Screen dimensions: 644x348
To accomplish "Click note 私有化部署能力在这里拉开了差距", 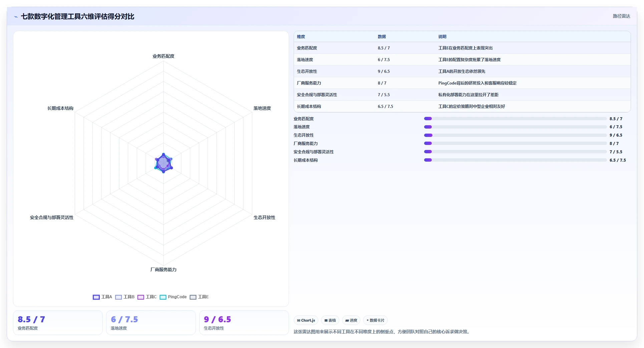I will tap(468, 95).
